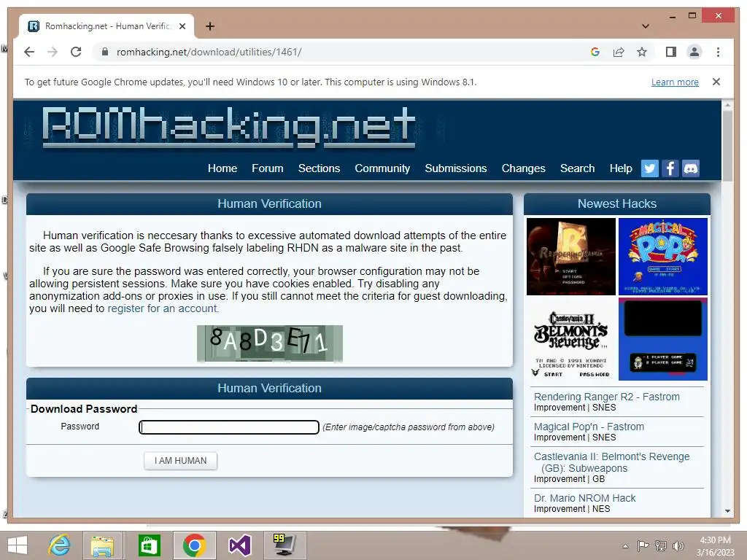Screen dimensions: 747x560
Task: Open the Submissions menu
Action: point(456,168)
